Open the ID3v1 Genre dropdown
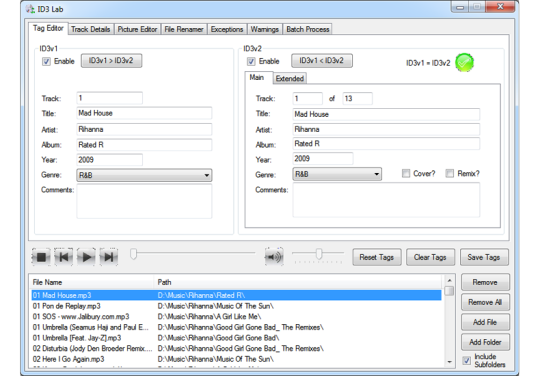Viewport: 540px width, 376px height. pyautogui.click(x=144, y=175)
